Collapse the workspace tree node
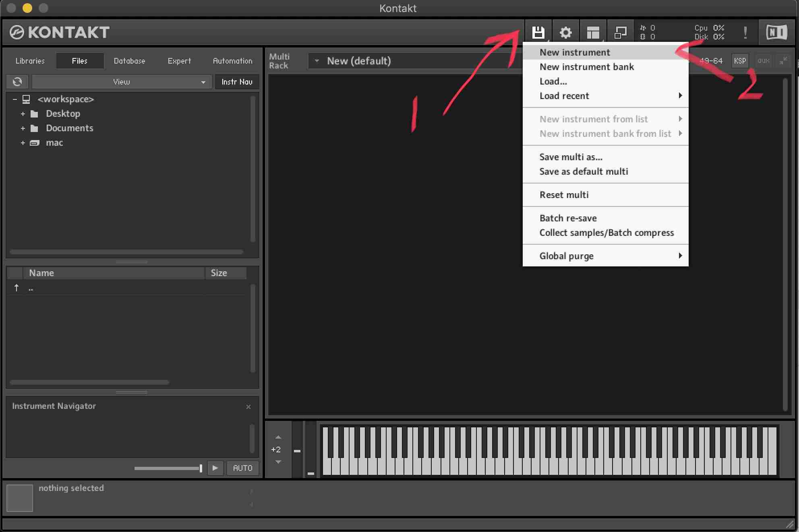This screenshot has width=799, height=532. [14, 99]
